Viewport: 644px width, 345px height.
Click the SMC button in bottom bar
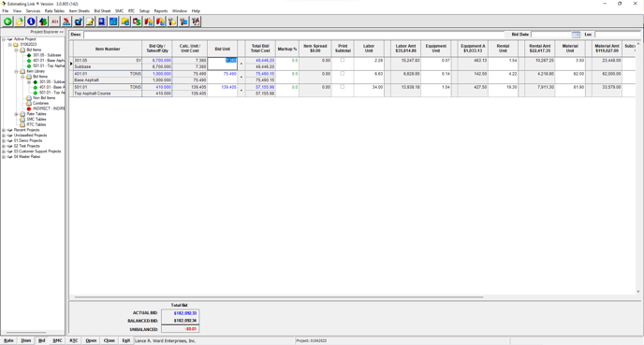[57, 340]
